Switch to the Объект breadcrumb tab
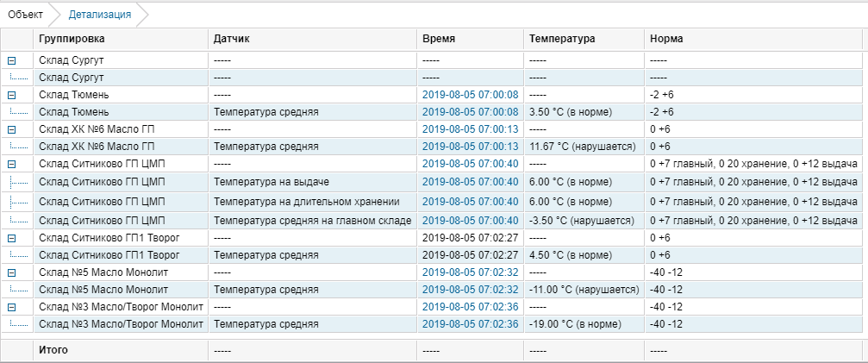The image size is (868, 363). tap(25, 15)
